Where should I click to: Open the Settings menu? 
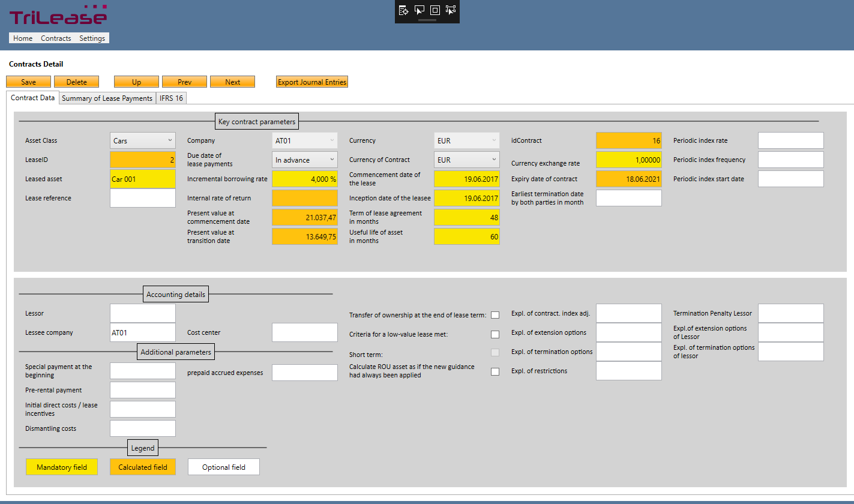tap(92, 38)
